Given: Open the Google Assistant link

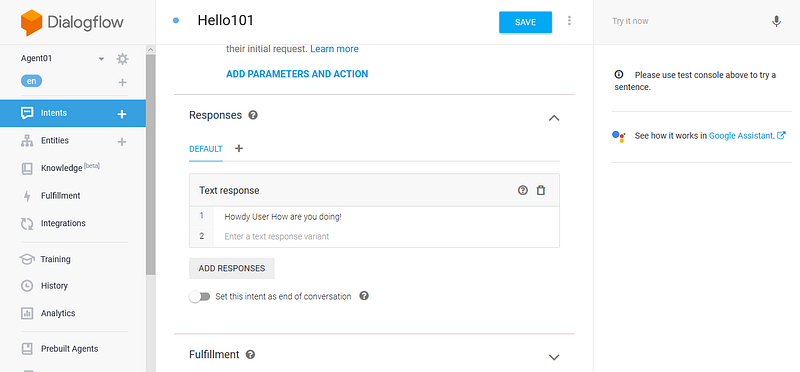Looking at the screenshot, I should coord(747,136).
